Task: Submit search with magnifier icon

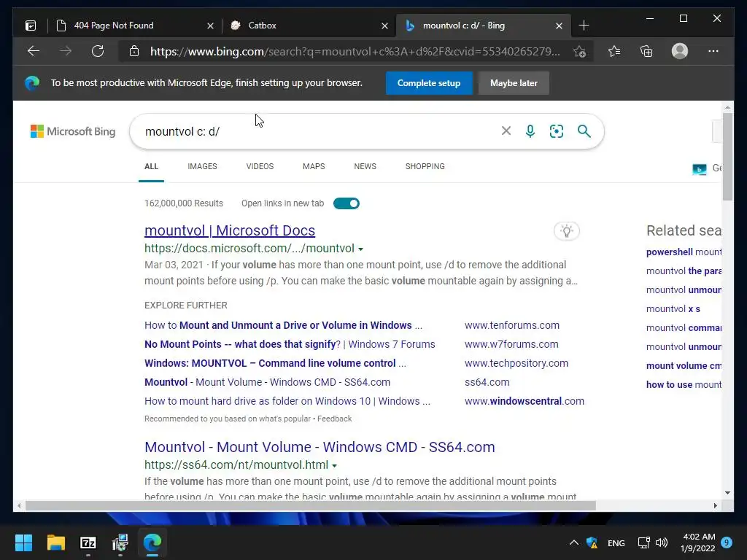Action: [584, 131]
